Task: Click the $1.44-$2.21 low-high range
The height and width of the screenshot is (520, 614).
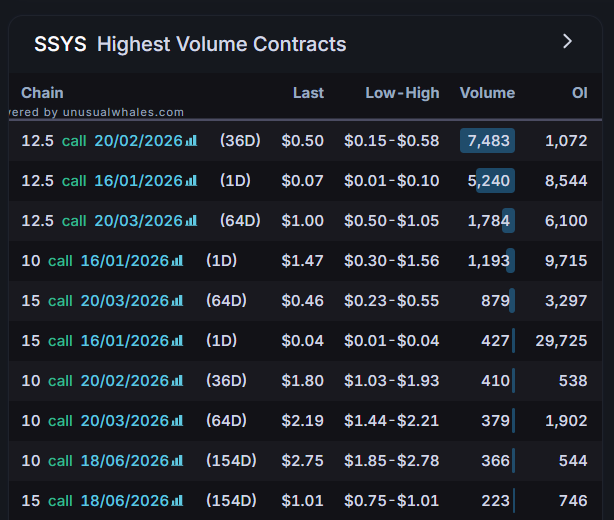Action: coord(392,420)
